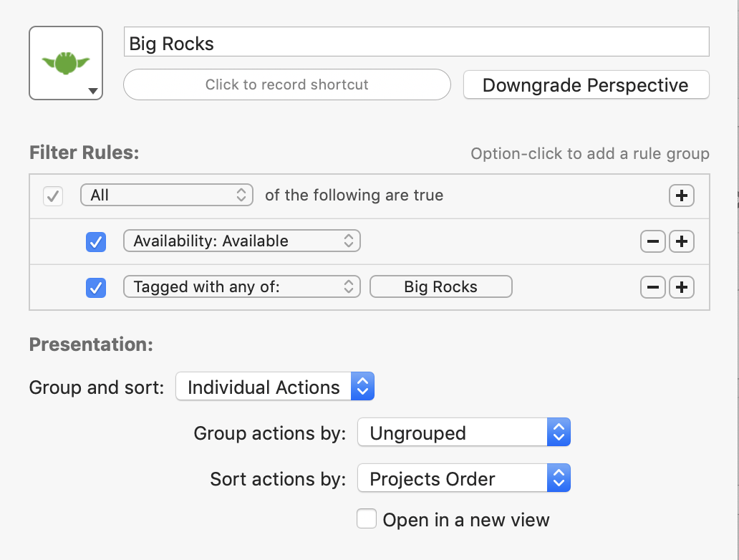Screen dimensions: 739x560
Task: Add a rule after the Availability row
Action: tap(682, 241)
